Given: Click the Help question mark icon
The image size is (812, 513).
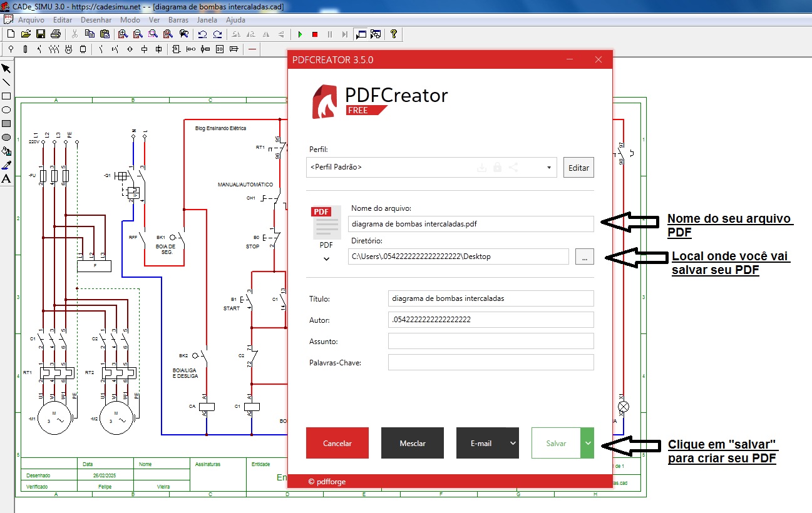Looking at the screenshot, I should (394, 34).
